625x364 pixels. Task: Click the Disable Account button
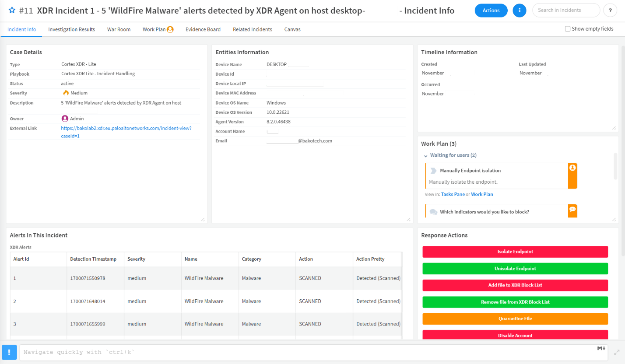[515, 335]
